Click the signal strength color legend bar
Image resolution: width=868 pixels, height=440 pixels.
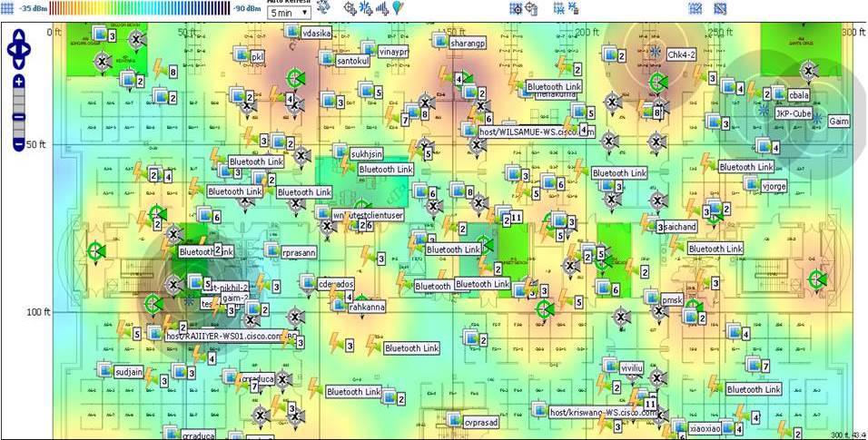click(x=140, y=8)
